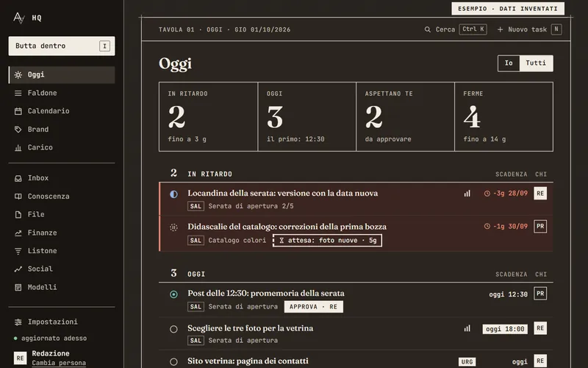
Task: Open the Ferme summary card
Action: (x=504, y=117)
